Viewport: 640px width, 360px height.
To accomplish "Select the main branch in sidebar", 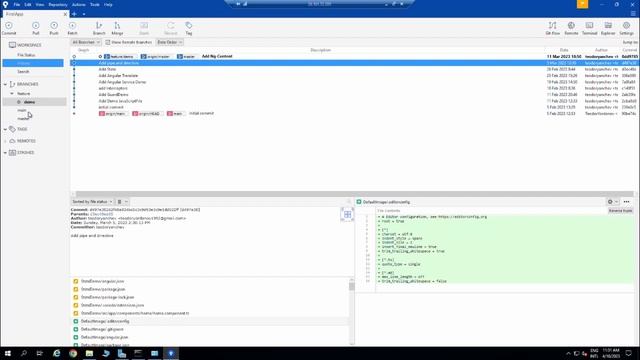I will pyautogui.click(x=22, y=110).
